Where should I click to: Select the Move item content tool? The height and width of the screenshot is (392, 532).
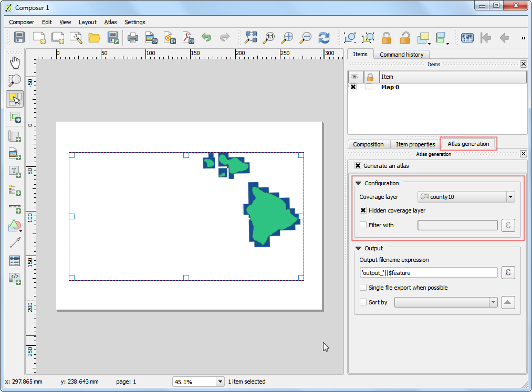15,118
